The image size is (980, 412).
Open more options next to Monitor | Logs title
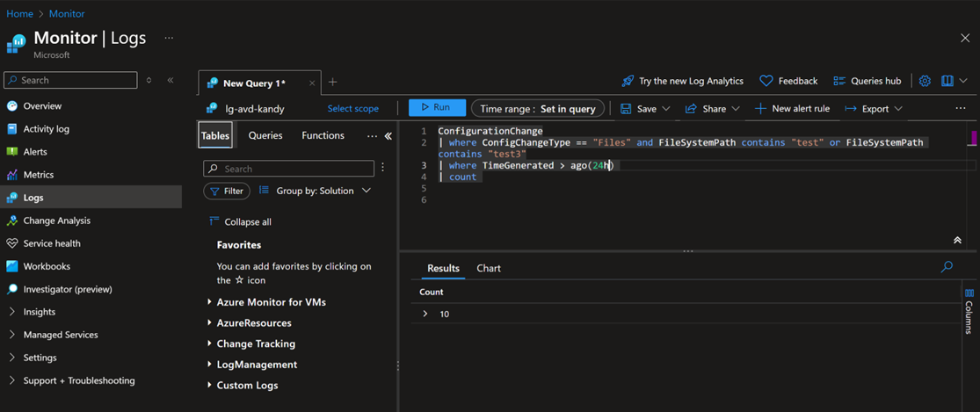tap(169, 38)
